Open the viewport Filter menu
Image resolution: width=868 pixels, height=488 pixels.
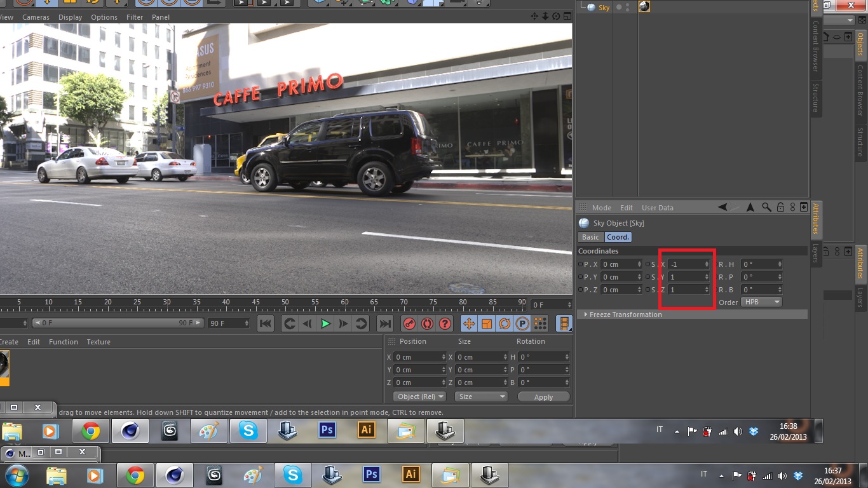(x=135, y=17)
